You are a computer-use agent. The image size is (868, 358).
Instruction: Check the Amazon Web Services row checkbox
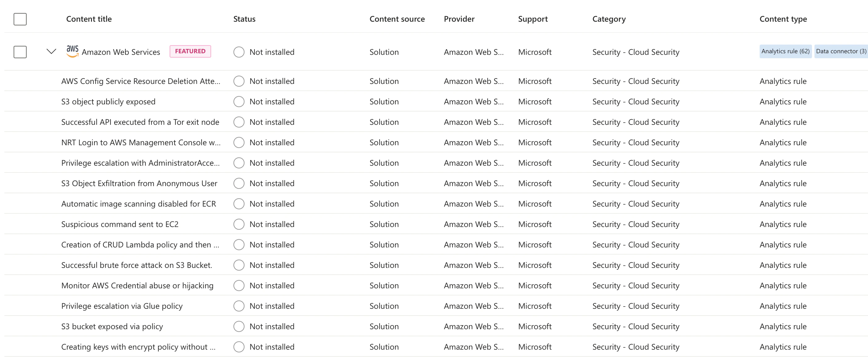pyautogui.click(x=20, y=52)
